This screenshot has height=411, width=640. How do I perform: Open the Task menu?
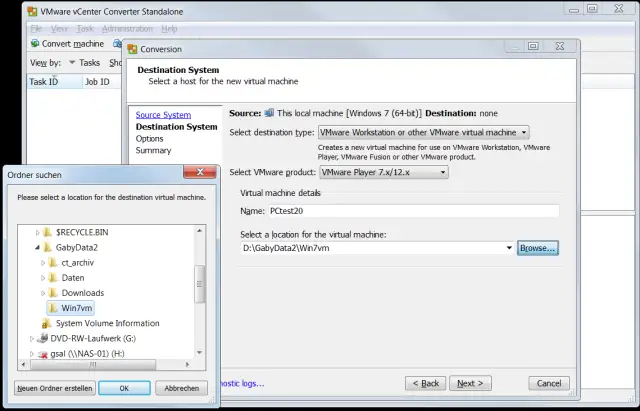(84, 29)
